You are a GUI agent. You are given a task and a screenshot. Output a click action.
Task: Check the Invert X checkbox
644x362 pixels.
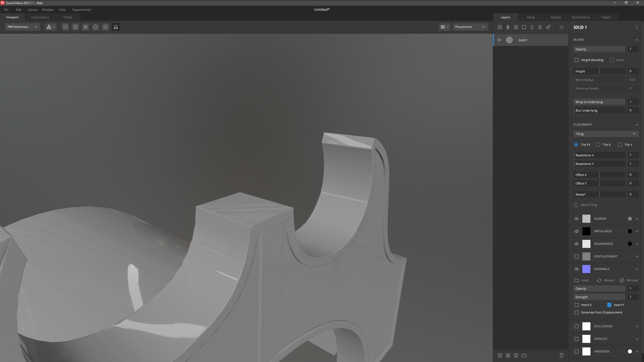point(577,305)
